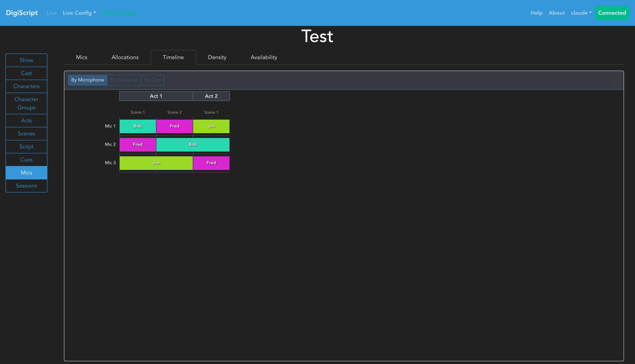Navigate to Sessions in the sidebar
Screen dimensions: 635x364
[26, 186]
